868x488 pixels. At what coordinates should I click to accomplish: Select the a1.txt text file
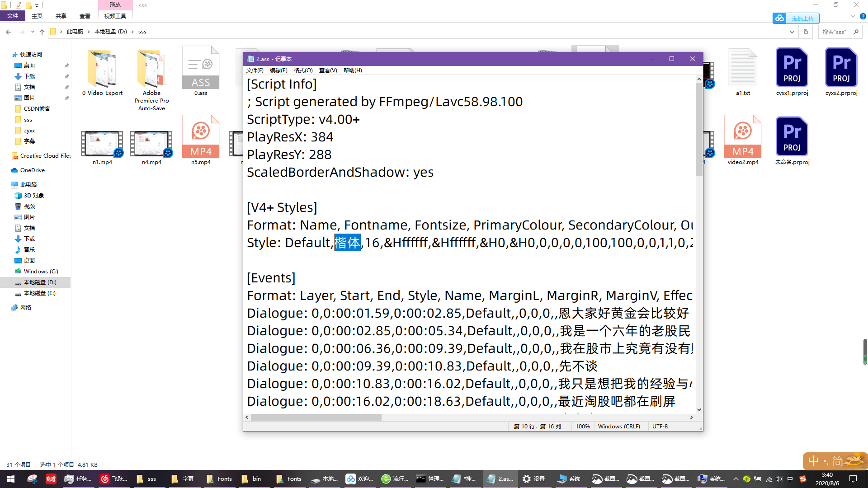[x=743, y=72]
